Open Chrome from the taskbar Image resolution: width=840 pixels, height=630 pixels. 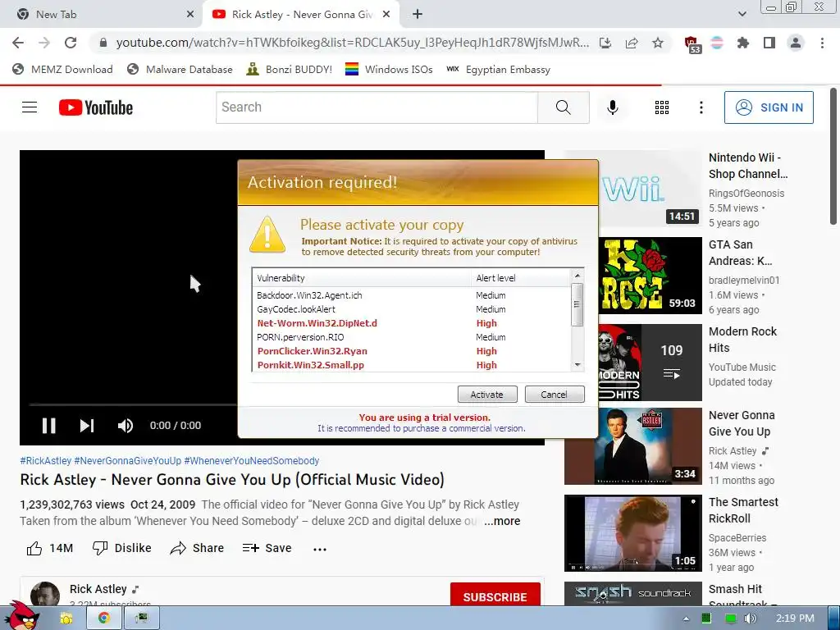click(103, 619)
